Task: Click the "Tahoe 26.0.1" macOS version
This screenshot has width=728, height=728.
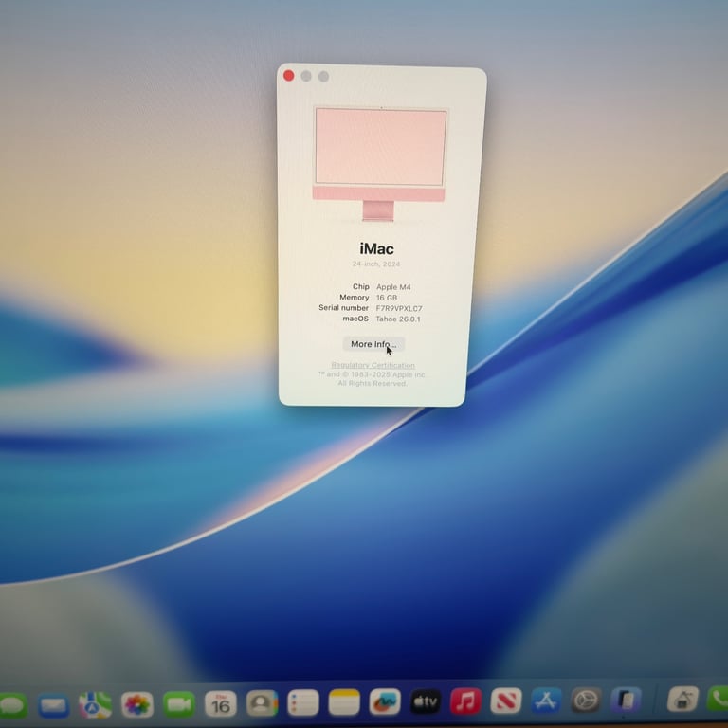Action: pos(398,318)
